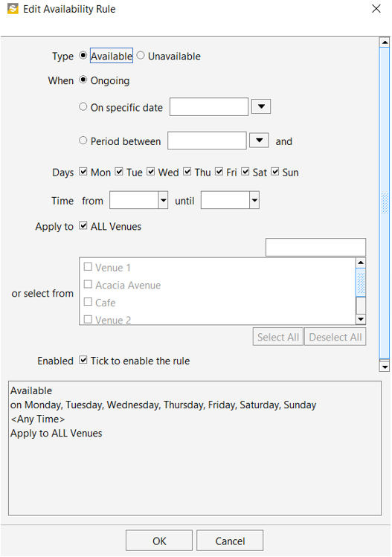Uncheck the ALL Venues checkbox
Screen dimensions: 392x557
click(x=83, y=225)
